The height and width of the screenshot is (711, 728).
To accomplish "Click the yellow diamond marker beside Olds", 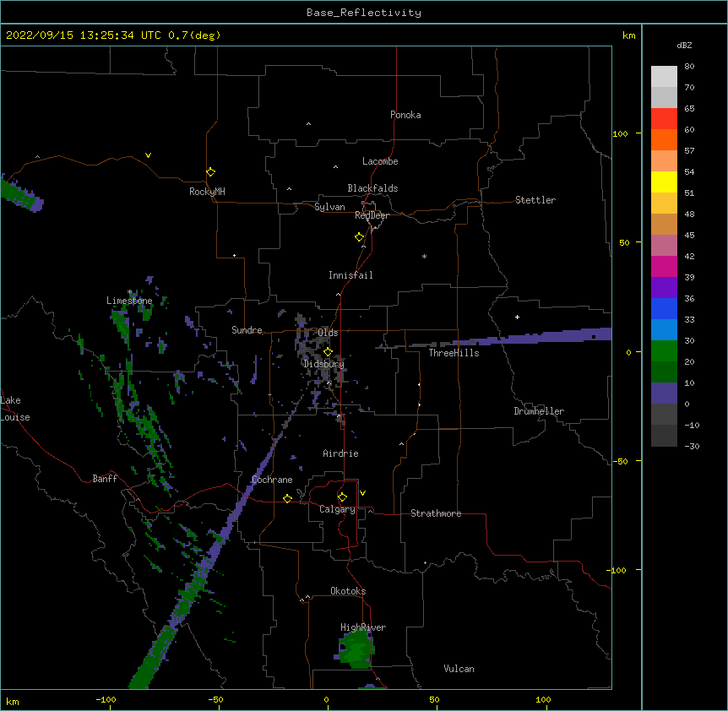I will coord(328,351).
